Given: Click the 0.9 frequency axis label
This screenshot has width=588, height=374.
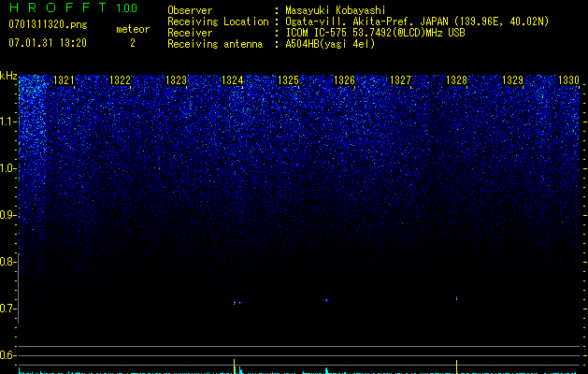Looking at the screenshot, I should [7, 215].
